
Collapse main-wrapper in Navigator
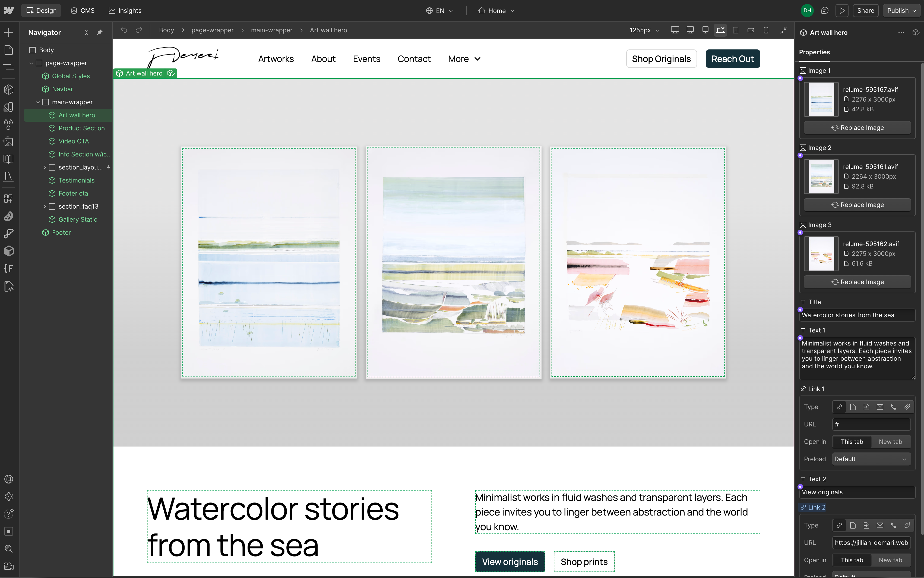tap(38, 102)
